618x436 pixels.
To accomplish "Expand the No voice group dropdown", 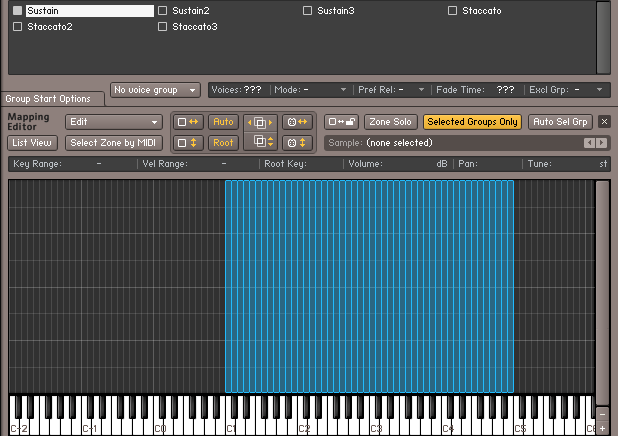I will tap(155, 90).
